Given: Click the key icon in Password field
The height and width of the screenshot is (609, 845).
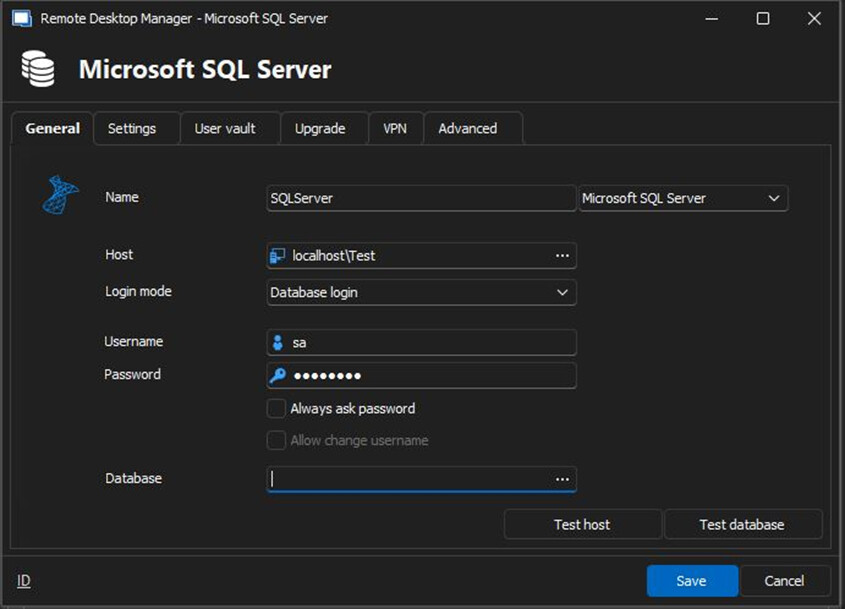Looking at the screenshot, I should [278, 375].
